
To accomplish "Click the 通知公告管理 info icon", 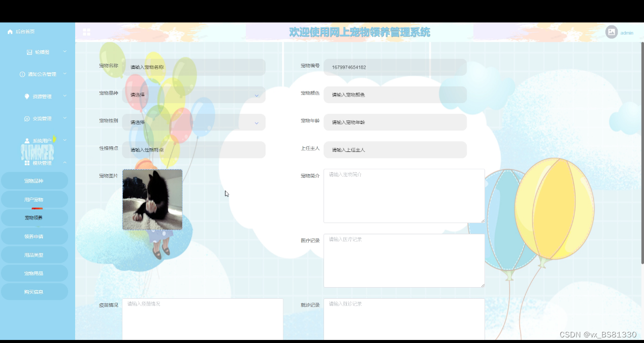I will click(x=22, y=74).
